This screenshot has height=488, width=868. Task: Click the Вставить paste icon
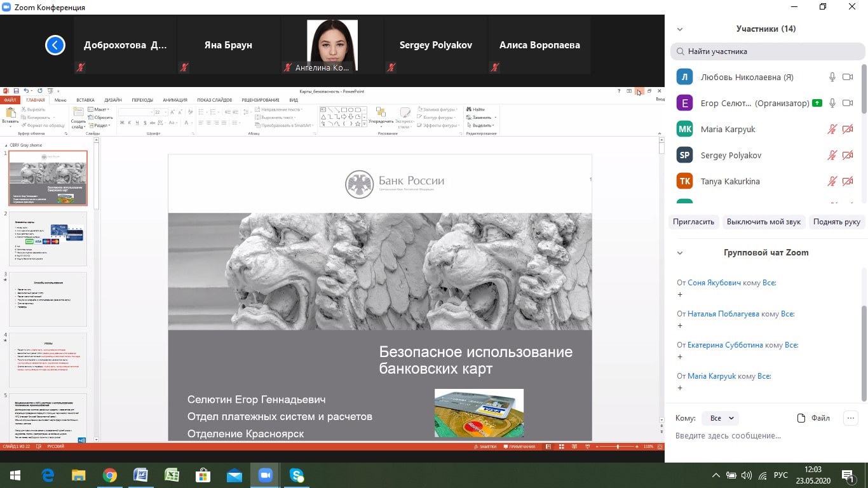click(x=10, y=112)
